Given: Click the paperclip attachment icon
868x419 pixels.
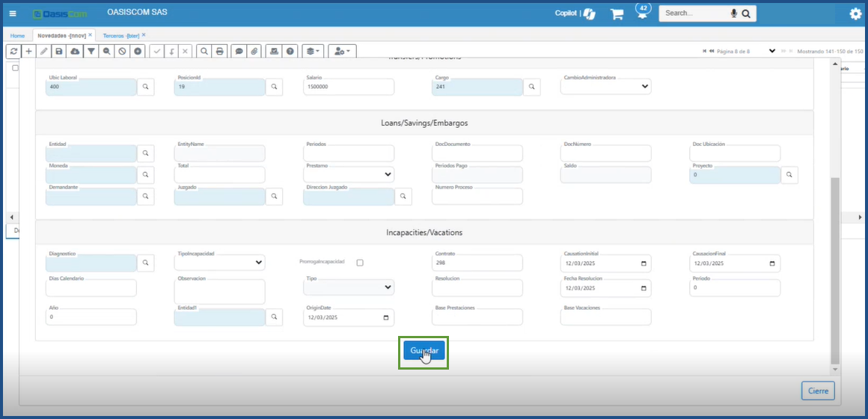Looking at the screenshot, I should pyautogui.click(x=254, y=51).
